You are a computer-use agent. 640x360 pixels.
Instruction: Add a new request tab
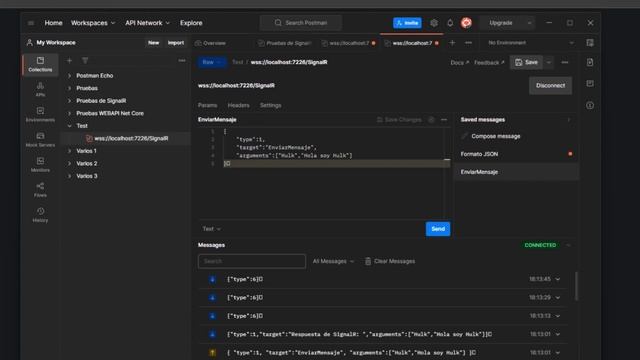[x=452, y=43]
